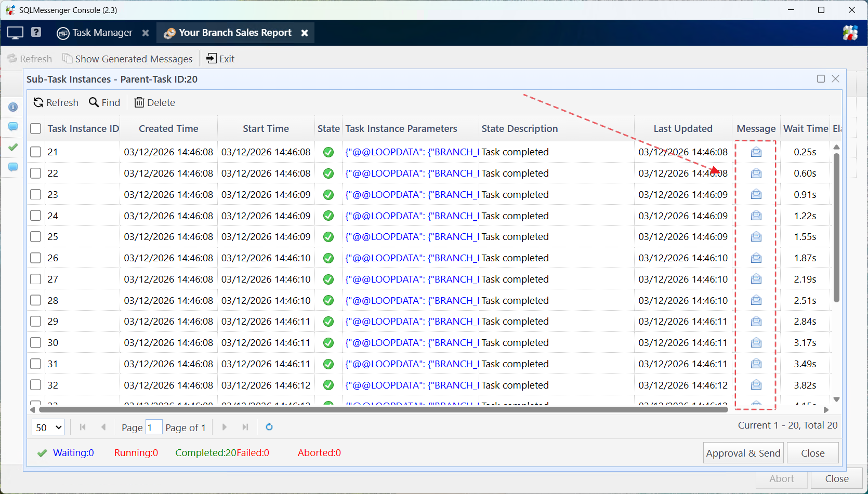Check the box for task instance 23
The width and height of the screenshot is (868, 494).
click(35, 195)
